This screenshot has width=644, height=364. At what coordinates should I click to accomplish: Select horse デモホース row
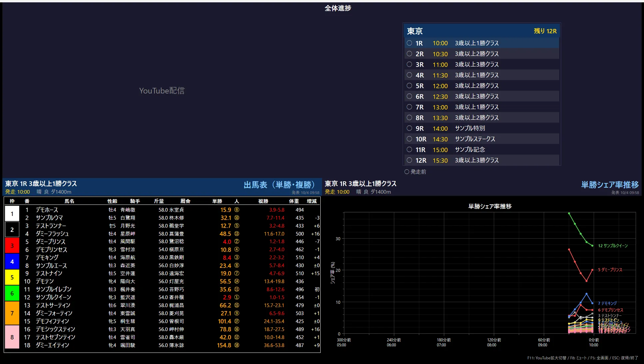170,210
